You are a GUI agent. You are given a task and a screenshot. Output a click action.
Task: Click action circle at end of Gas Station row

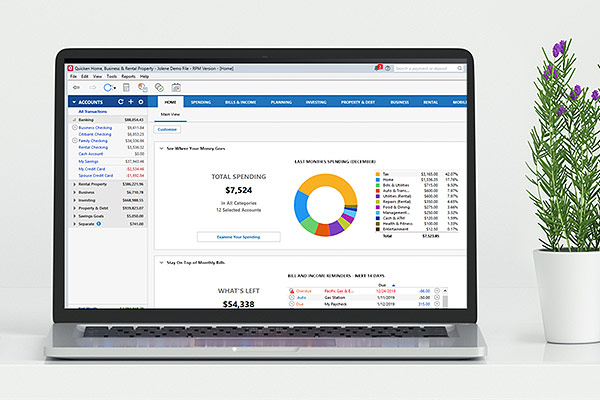pos(437,297)
